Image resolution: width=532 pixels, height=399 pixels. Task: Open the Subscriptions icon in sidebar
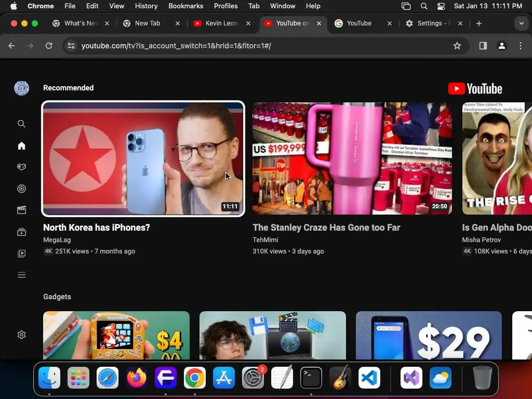[x=21, y=232]
